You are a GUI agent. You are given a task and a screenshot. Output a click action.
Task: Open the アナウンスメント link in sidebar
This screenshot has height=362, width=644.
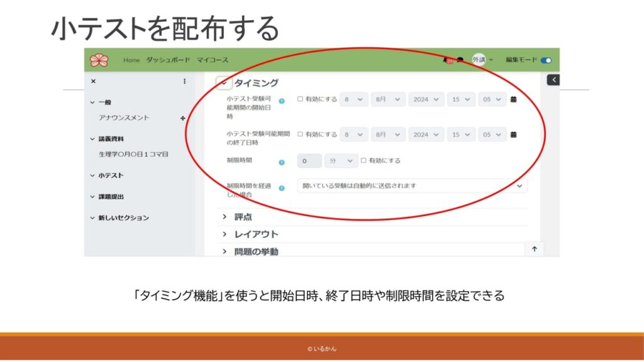(x=124, y=118)
